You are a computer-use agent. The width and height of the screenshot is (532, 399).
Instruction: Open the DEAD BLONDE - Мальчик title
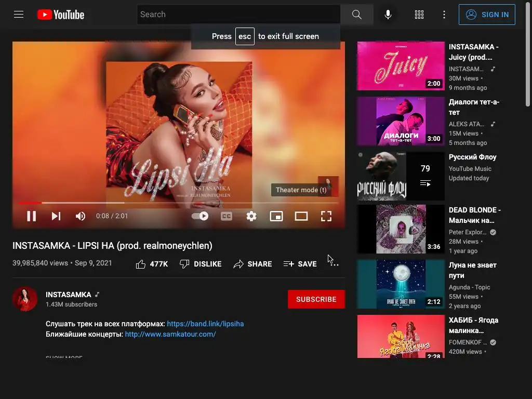[x=475, y=215]
